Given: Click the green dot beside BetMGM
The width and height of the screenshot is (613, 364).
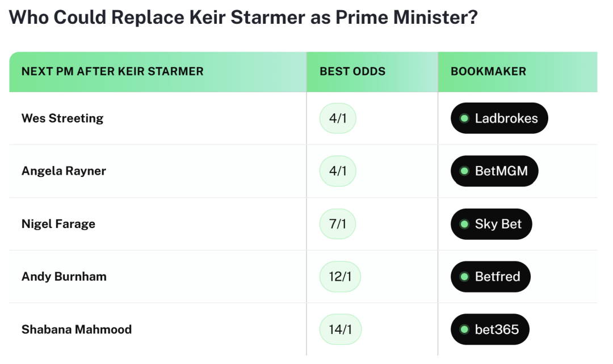Looking at the screenshot, I should 464,171.
